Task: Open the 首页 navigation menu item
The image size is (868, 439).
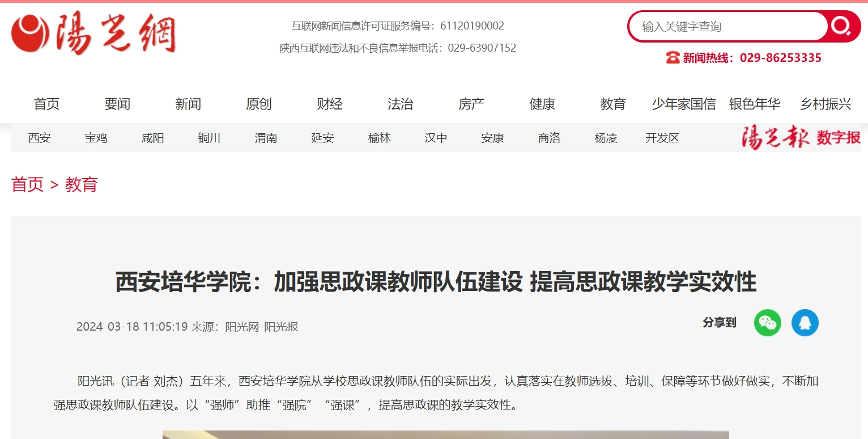Action: click(46, 104)
